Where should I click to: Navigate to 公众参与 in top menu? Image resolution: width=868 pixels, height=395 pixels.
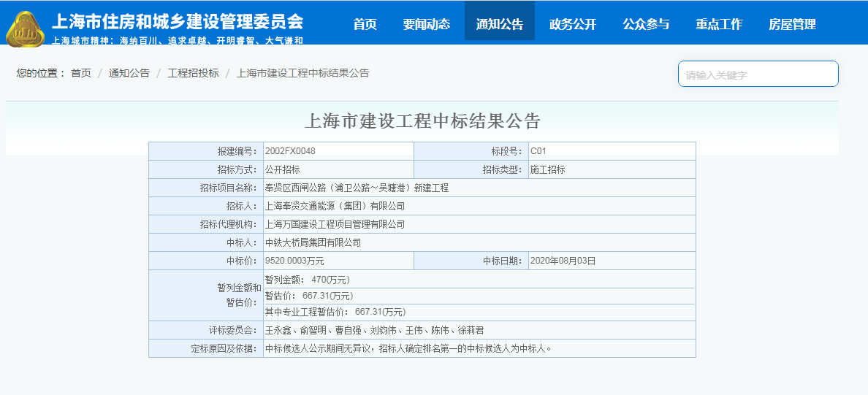(x=646, y=24)
